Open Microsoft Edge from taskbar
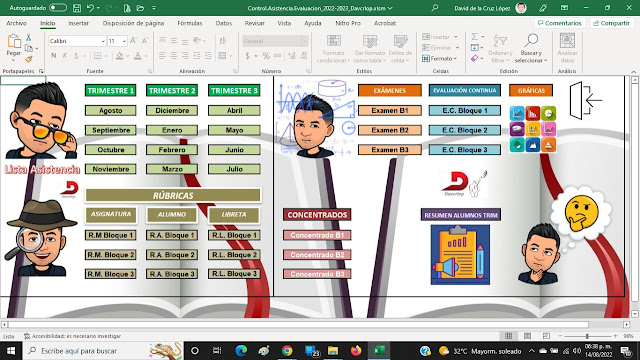640x360 pixels. (x=241, y=351)
